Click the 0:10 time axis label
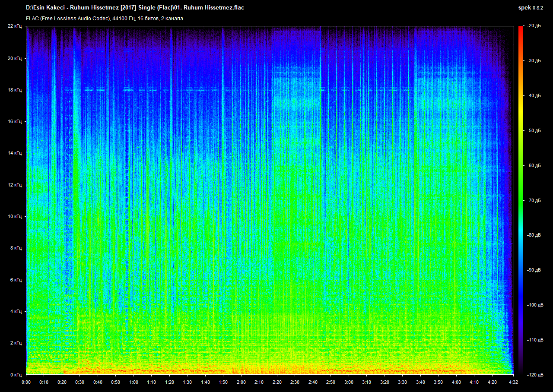Viewport: 553px width, 392px height. pyautogui.click(x=44, y=383)
